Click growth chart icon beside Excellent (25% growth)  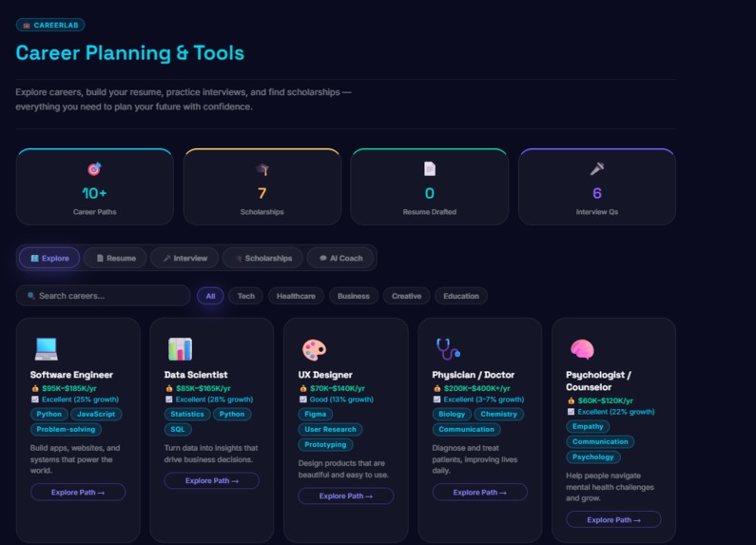click(x=35, y=399)
